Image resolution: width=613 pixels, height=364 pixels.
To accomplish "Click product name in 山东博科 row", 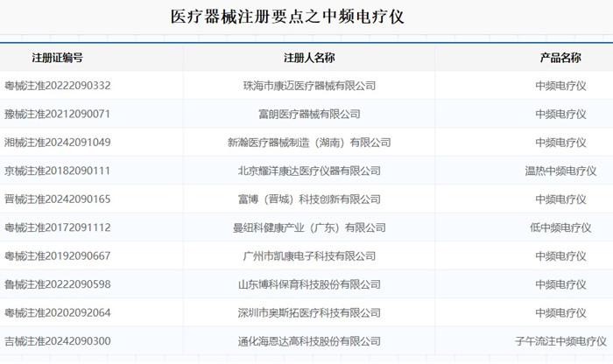I will pos(560,284).
